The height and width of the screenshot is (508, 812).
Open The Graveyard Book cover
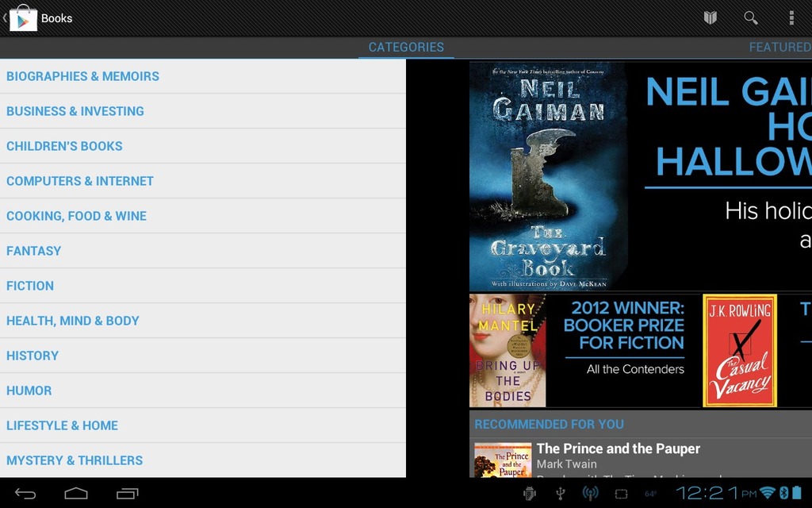[x=549, y=176]
